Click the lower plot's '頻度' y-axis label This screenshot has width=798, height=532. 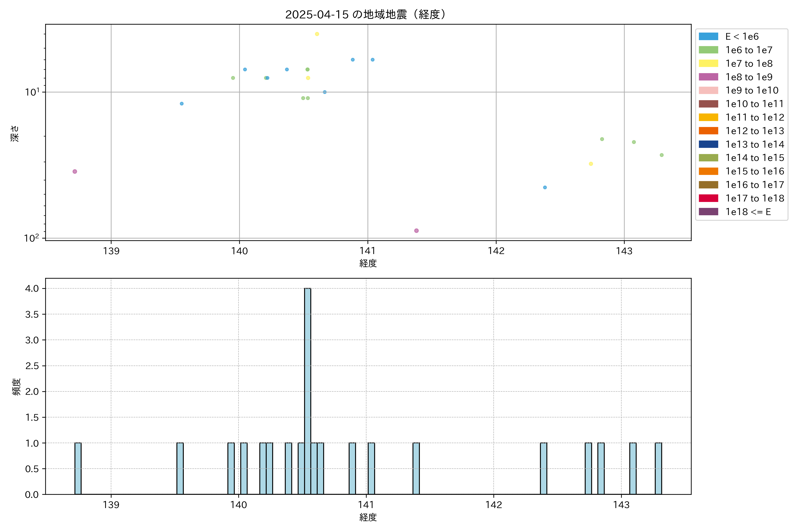pos(16,387)
